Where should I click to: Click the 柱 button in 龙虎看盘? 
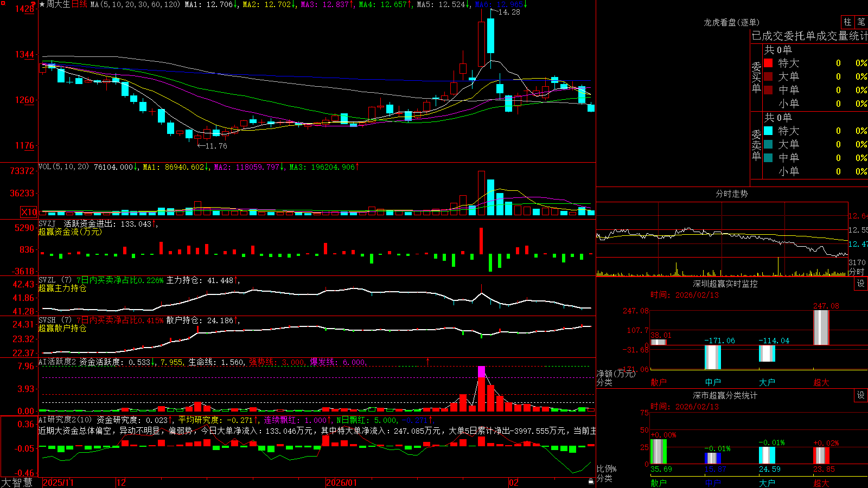coord(847,22)
